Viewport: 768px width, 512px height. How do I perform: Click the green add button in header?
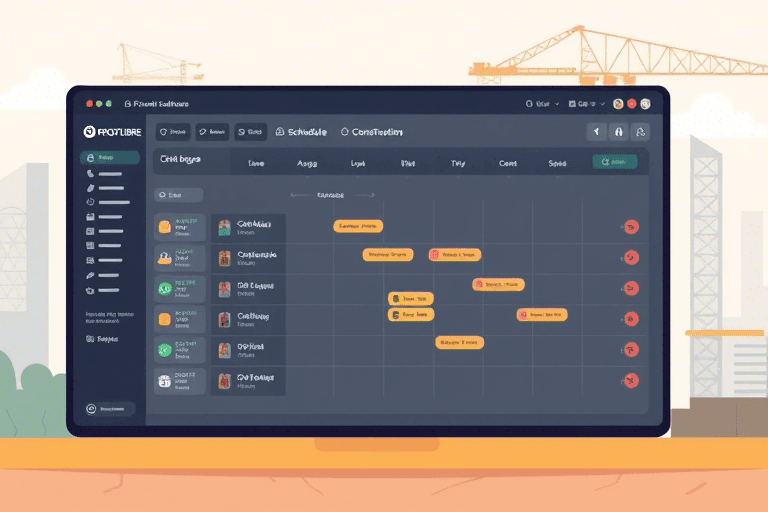(x=615, y=162)
